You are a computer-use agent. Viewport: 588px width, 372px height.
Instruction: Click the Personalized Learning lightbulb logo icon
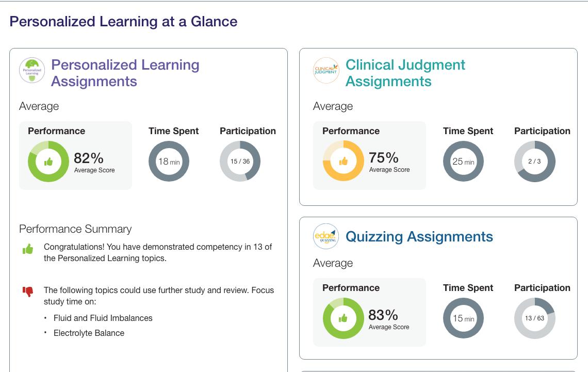click(x=32, y=70)
